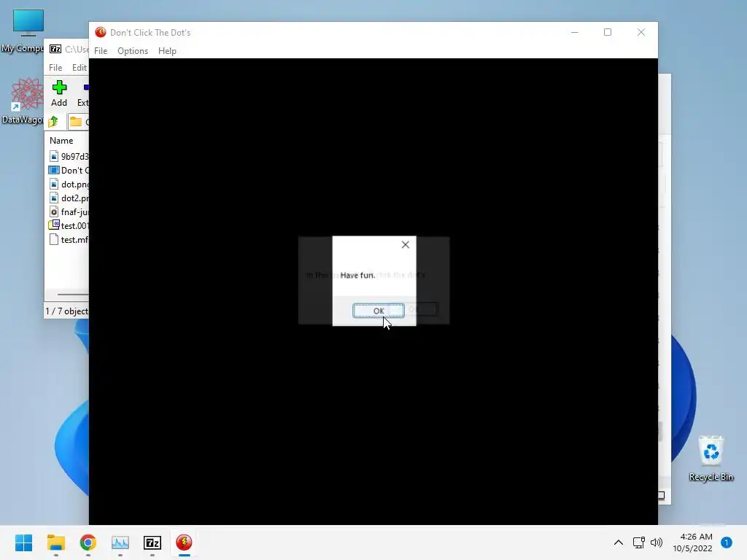Open the volume control in system tray
Image resolution: width=747 pixels, height=560 pixels.
pos(657,542)
